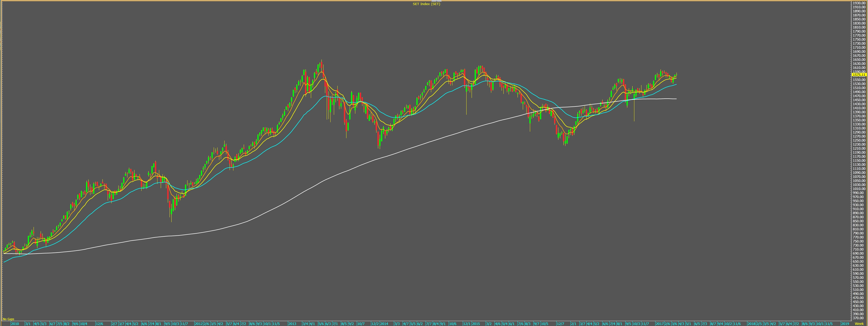Select the 2018 label on time axis
Image resolution: width=868 pixels, height=326 pixels.
pyautogui.click(x=751, y=324)
